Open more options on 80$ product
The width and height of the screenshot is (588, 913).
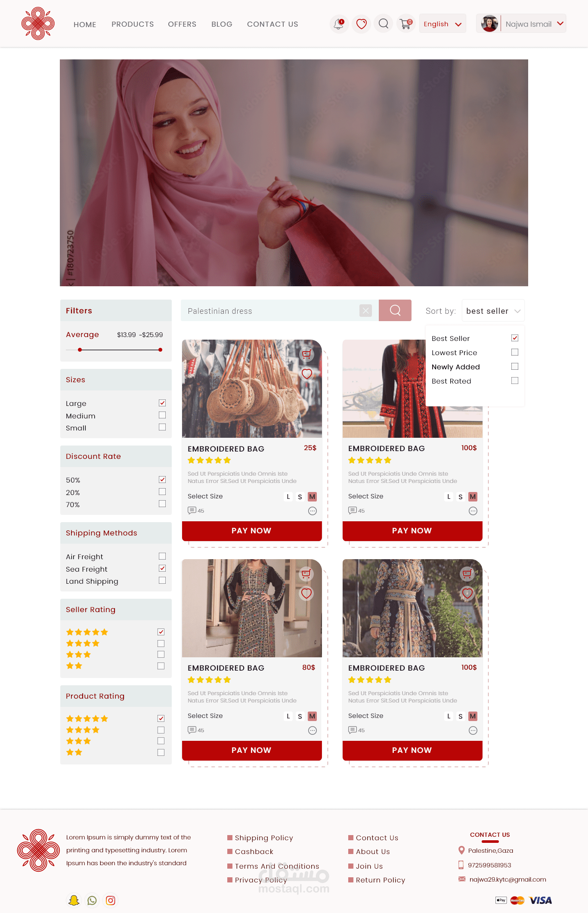tap(313, 730)
